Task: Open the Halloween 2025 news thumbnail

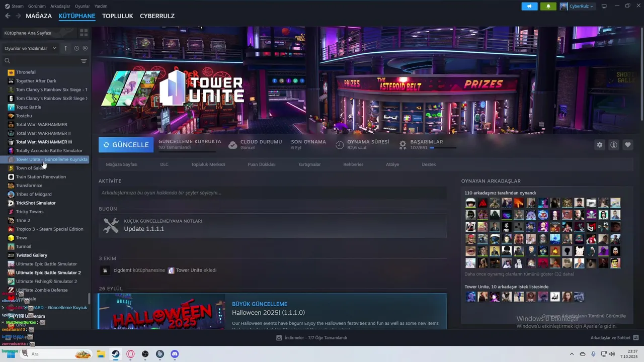Action: point(162,312)
